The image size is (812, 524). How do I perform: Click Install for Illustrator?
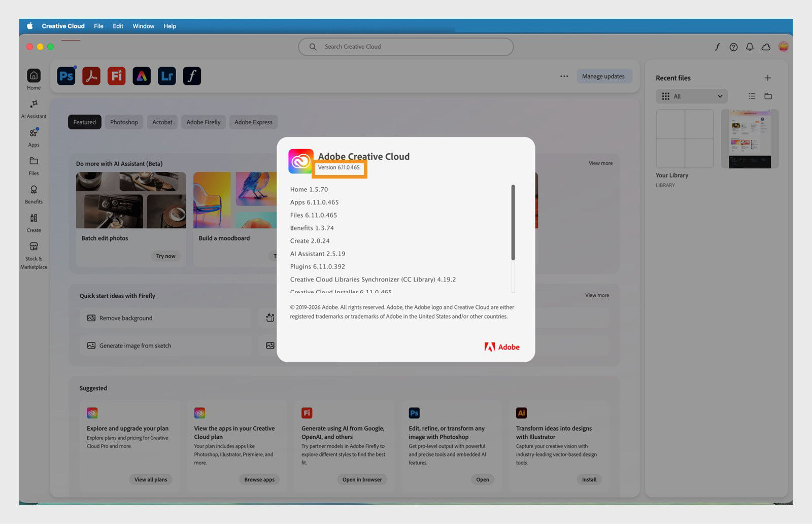click(589, 479)
